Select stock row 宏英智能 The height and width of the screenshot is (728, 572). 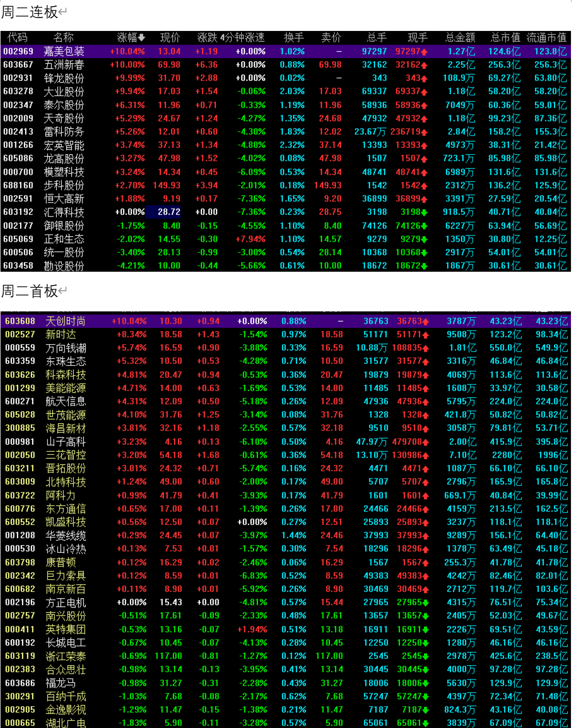[285, 145]
